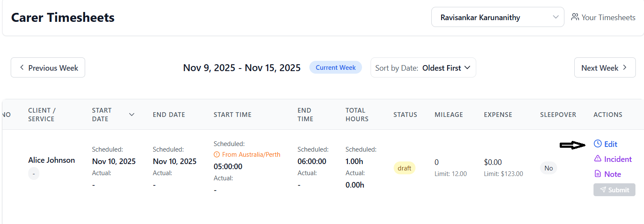Click the Alice Johnson client name
Screen dimensions: 644x224
coord(51,160)
